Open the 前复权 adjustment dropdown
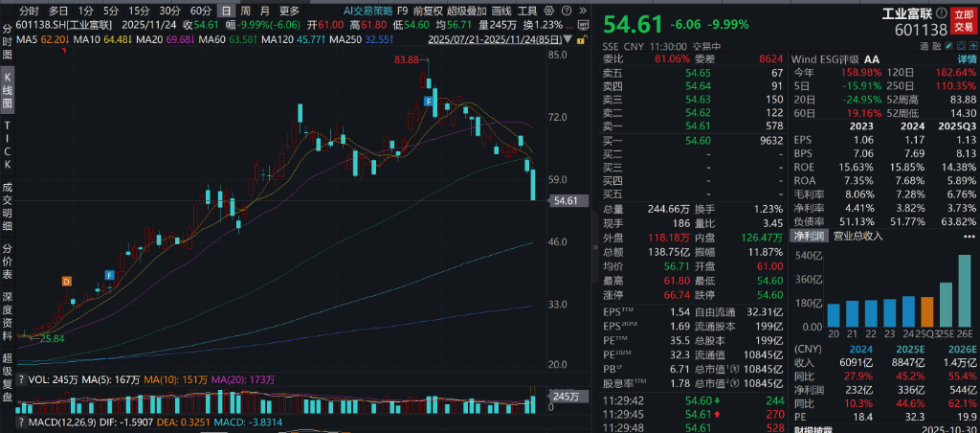 tap(428, 11)
